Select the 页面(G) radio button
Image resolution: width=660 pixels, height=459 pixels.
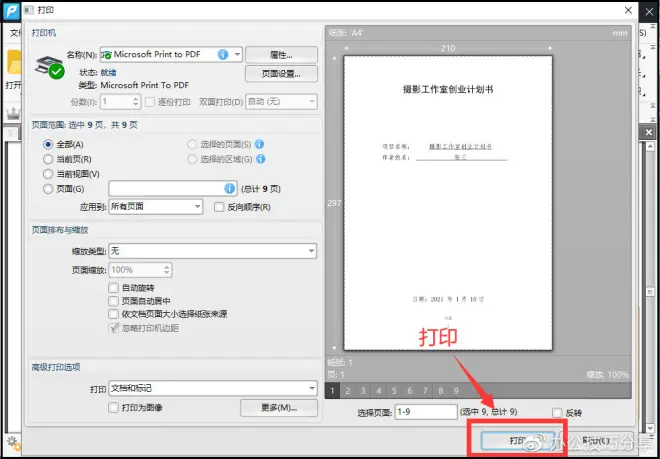[48, 189]
